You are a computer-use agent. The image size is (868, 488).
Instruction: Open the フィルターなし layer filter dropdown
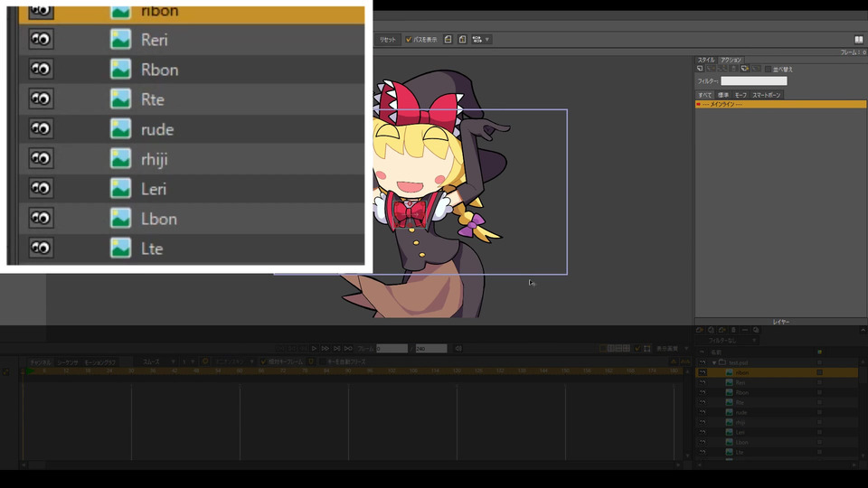click(x=728, y=341)
